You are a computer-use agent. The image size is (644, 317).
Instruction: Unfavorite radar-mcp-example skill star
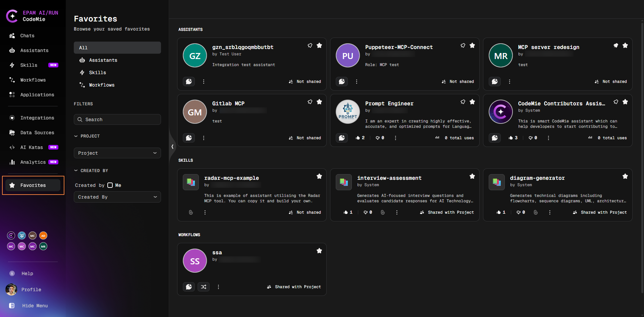pyautogui.click(x=319, y=176)
